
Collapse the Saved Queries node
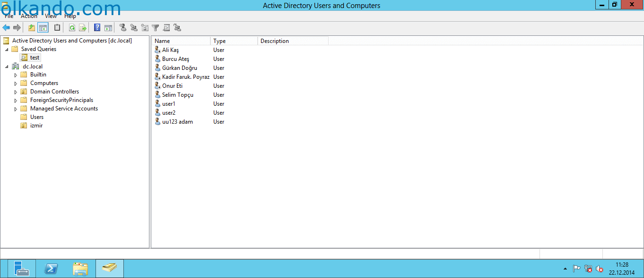(x=7, y=49)
